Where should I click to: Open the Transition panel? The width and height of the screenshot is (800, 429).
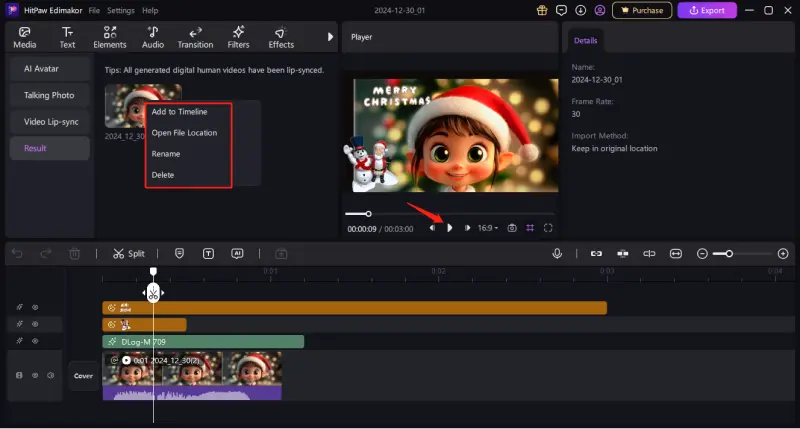tap(195, 38)
